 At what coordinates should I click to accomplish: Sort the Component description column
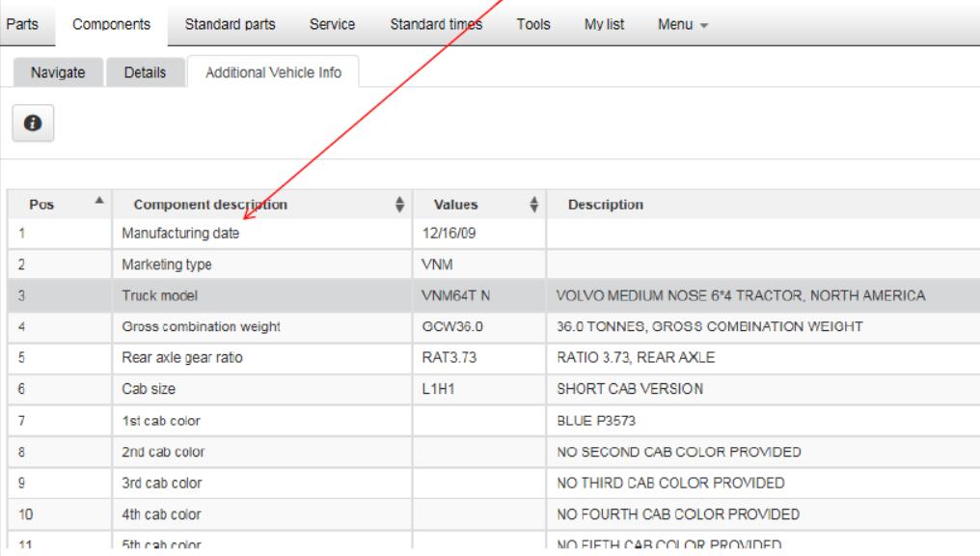click(x=399, y=205)
